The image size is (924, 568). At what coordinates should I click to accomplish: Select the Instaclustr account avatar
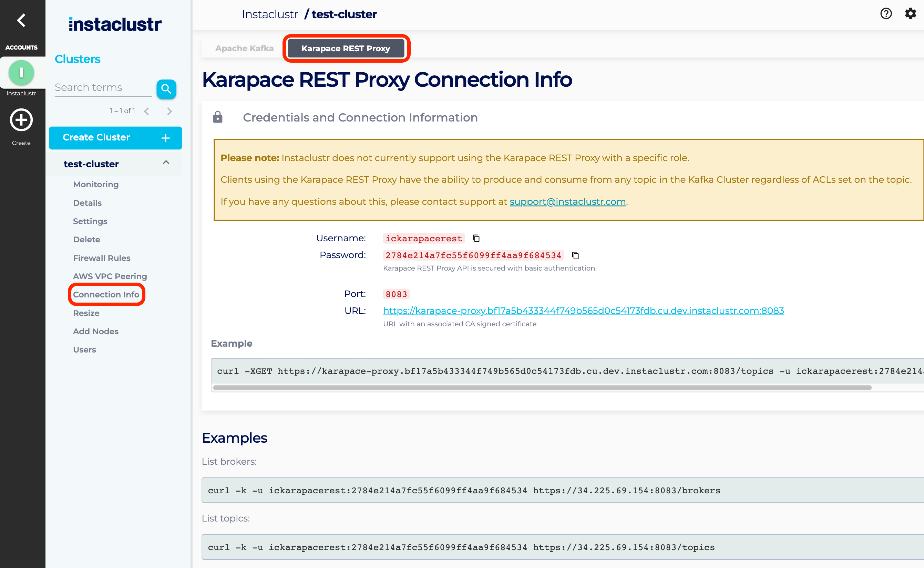click(x=21, y=73)
